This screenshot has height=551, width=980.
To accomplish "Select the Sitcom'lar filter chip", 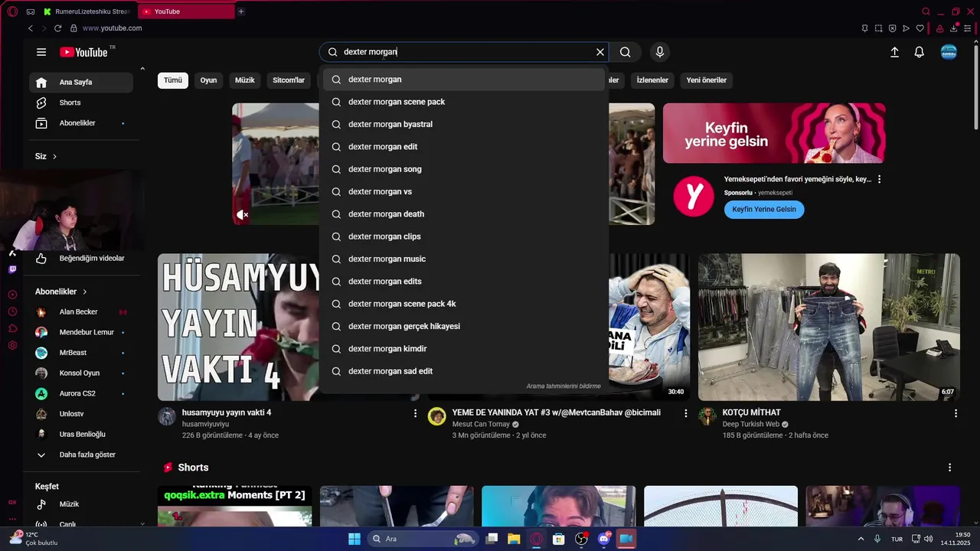I will (289, 80).
